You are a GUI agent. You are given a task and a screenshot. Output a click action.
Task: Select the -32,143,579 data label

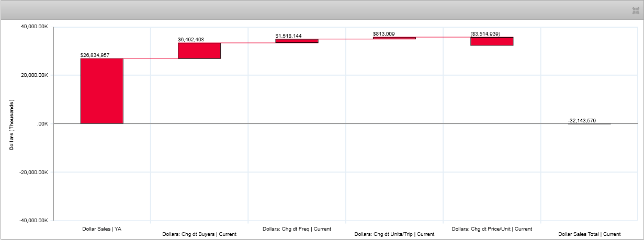[582, 121]
